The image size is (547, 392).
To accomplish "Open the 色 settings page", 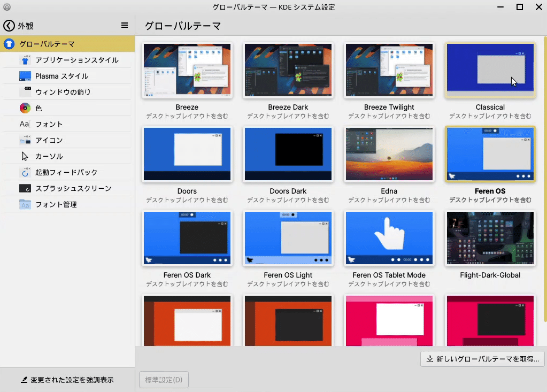I will click(67, 108).
